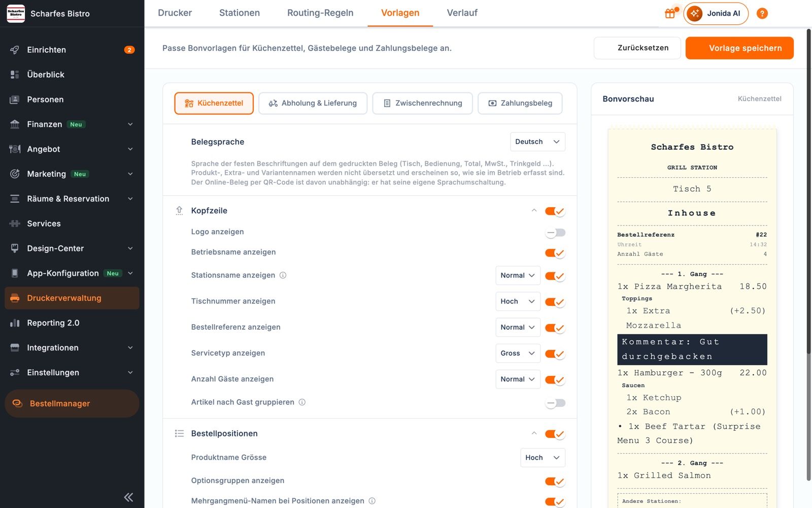Open the orange help question mark icon
The width and height of the screenshot is (812, 508).
tap(762, 14)
